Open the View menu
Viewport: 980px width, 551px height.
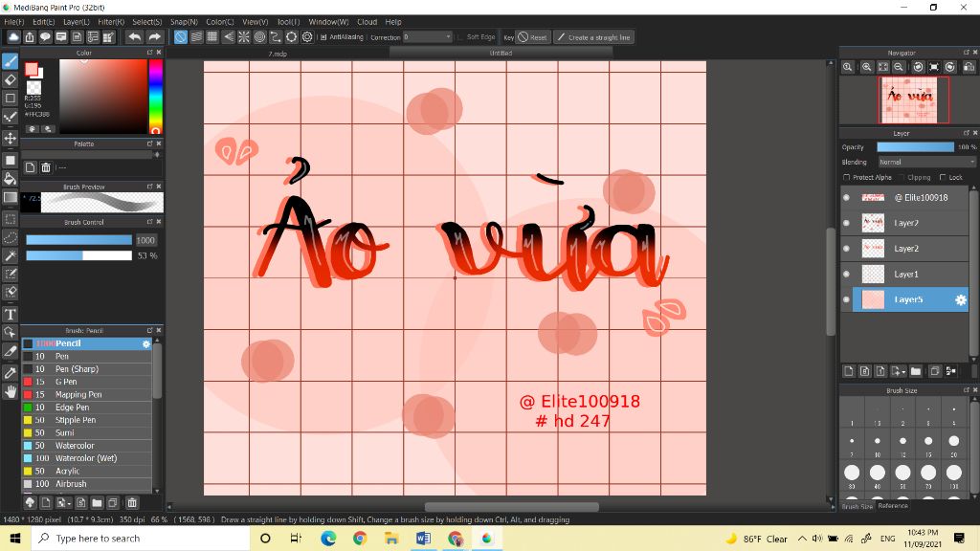tap(255, 22)
